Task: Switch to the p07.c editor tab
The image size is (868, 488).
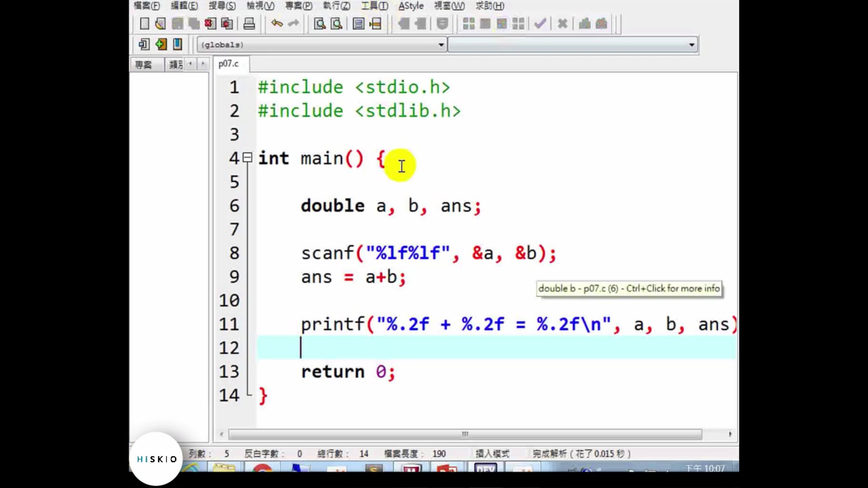Action: pyautogui.click(x=229, y=64)
